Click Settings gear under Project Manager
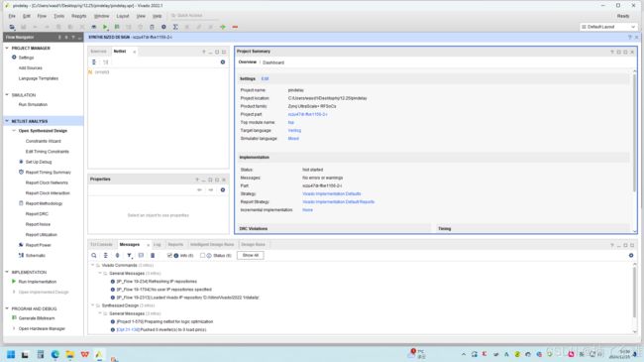Screen dimensions: 644x362 pos(14,58)
